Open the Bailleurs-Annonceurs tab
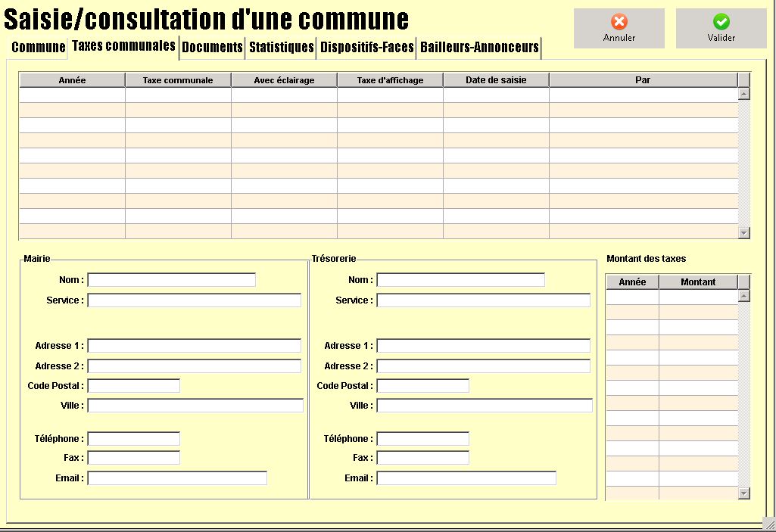Screen dimensions: 776x532 point(479,48)
